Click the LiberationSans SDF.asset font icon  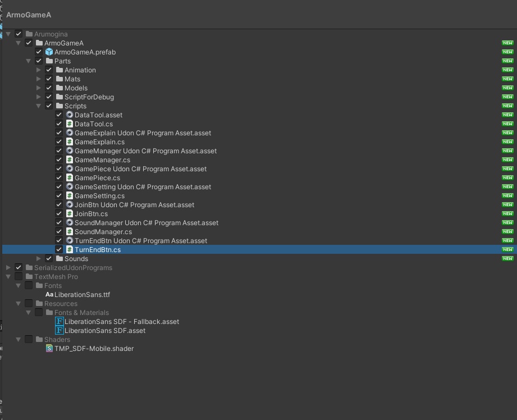point(60,330)
